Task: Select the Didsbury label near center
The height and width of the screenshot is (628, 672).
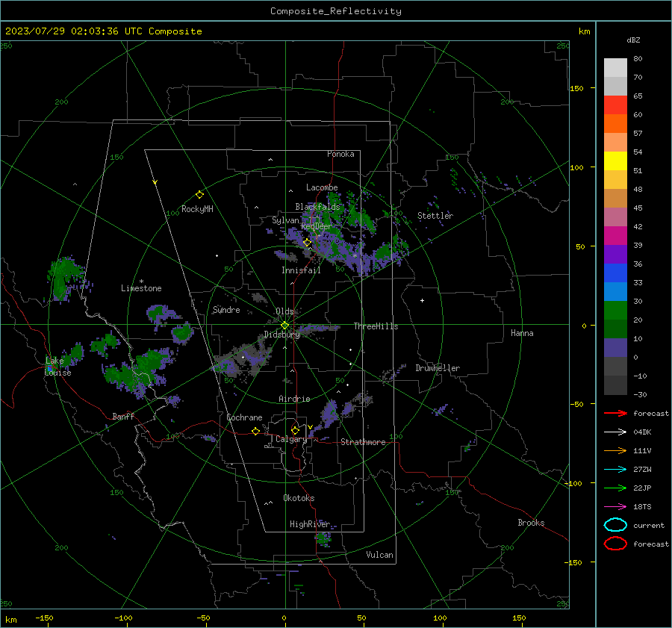Action: [281, 335]
